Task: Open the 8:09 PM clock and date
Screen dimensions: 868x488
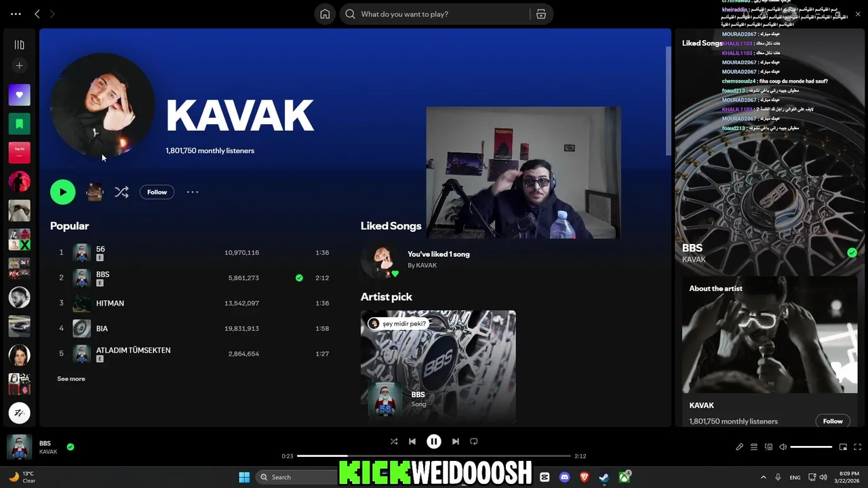Action: click(848, 477)
